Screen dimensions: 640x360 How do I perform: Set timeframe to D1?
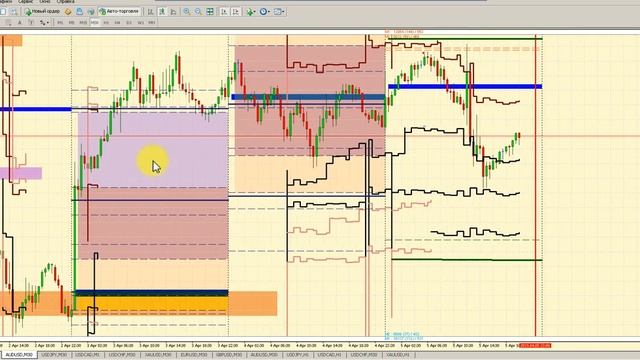click(x=129, y=23)
